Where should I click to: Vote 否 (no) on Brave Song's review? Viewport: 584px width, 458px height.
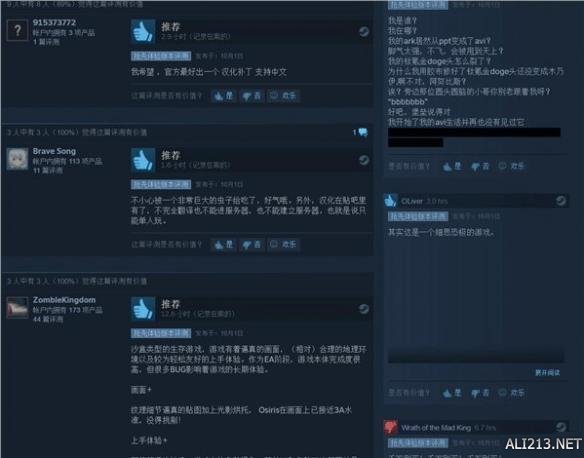[252, 245]
